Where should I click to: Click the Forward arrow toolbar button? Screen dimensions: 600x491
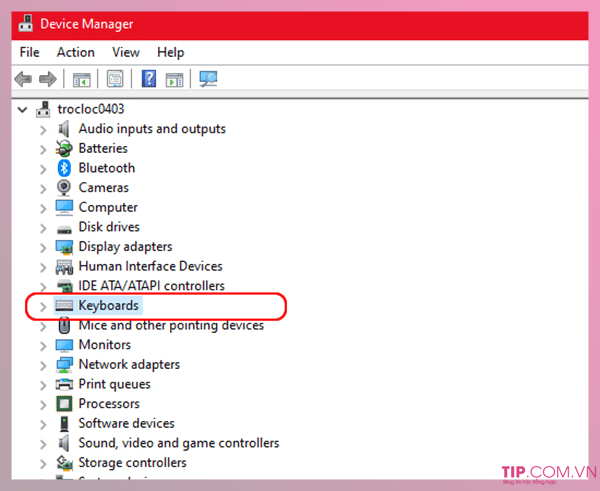point(48,79)
